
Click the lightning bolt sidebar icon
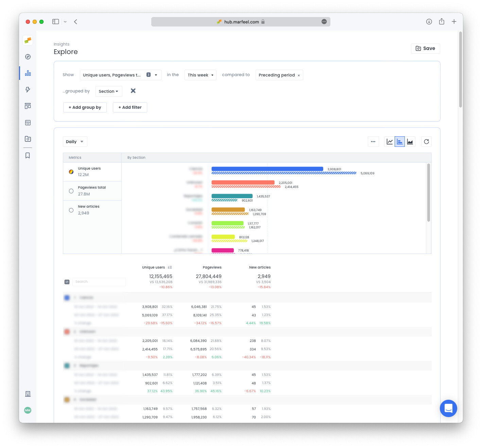coord(28,90)
